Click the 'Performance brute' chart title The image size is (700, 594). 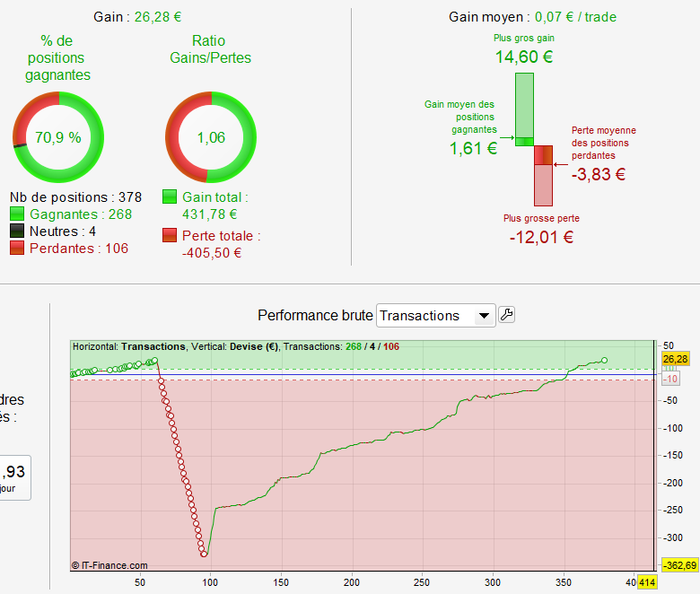click(315, 315)
